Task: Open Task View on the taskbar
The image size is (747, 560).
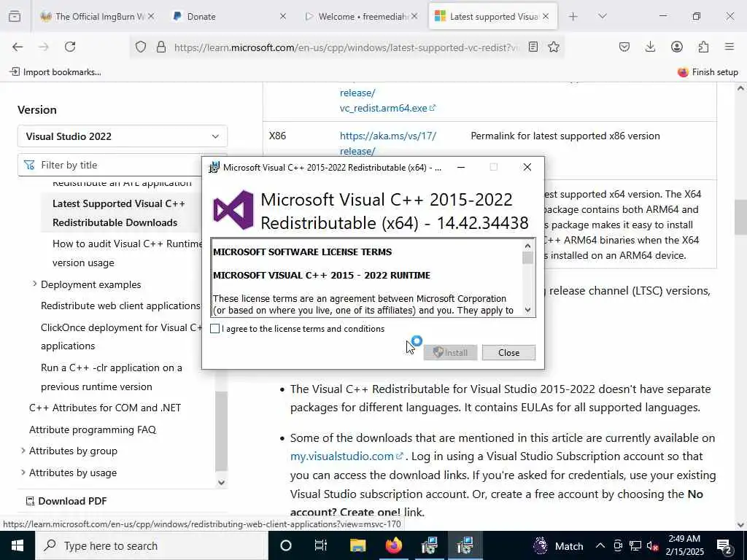Action: pos(321,545)
